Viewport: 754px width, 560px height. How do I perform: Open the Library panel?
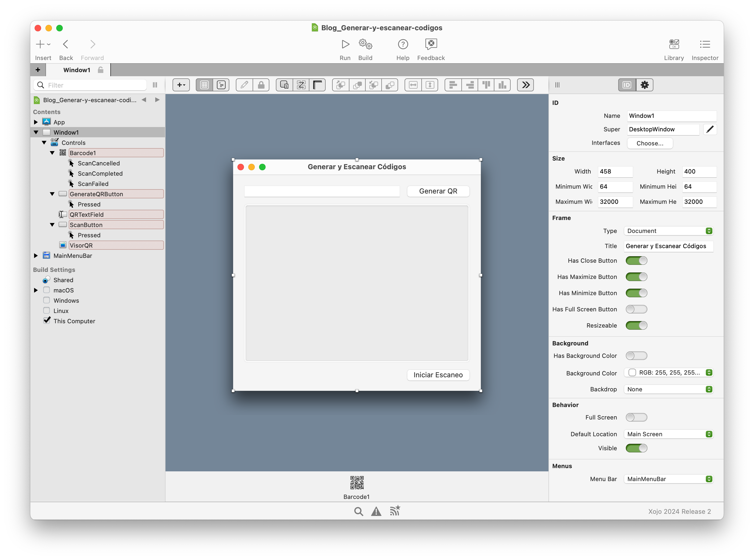pos(674,44)
